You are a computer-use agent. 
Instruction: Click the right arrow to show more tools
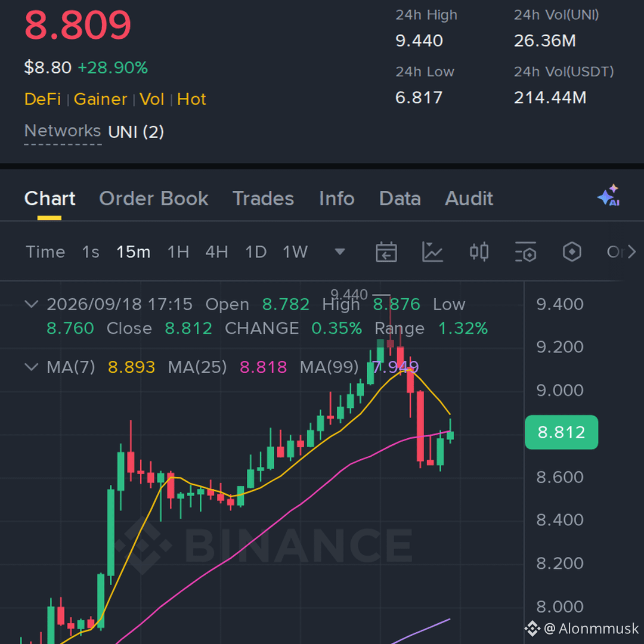click(x=631, y=252)
